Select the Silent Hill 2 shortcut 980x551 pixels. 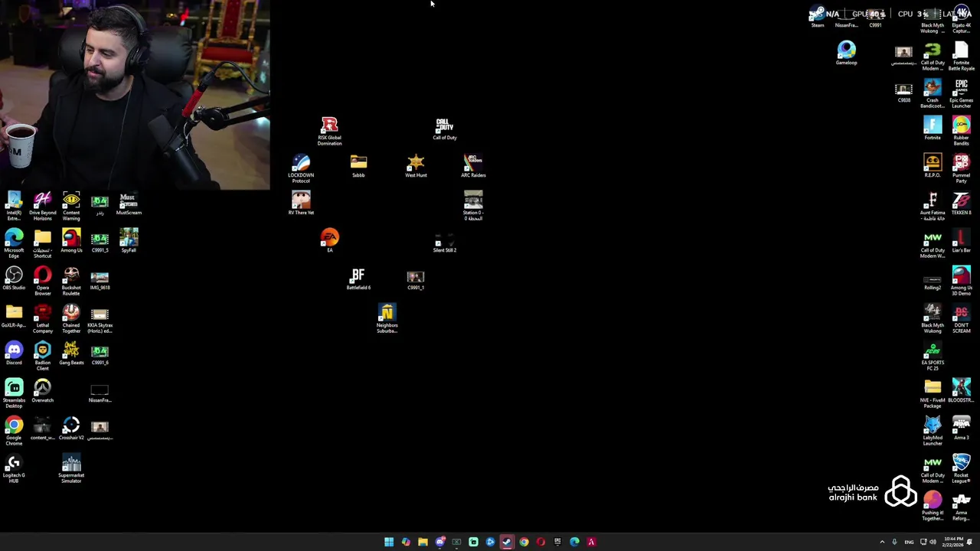point(444,241)
